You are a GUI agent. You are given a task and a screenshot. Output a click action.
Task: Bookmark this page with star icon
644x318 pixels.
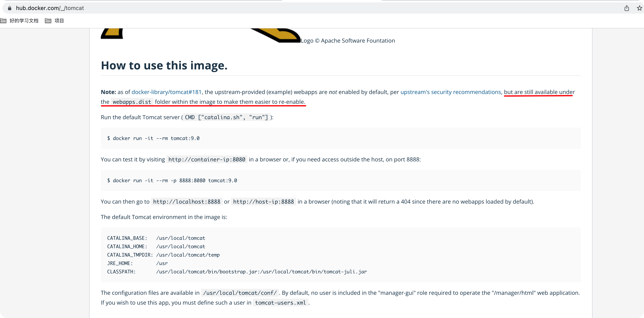coord(639,8)
